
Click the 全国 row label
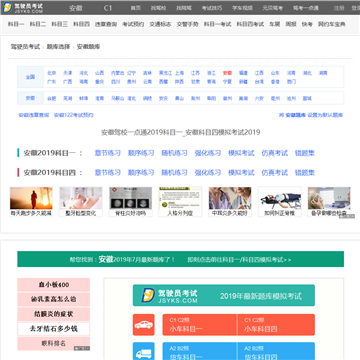click(x=30, y=77)
